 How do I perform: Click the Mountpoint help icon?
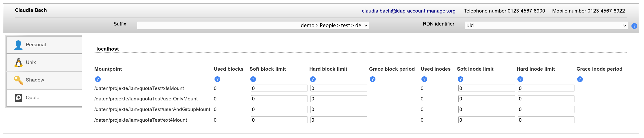click(x=98, y=79)
